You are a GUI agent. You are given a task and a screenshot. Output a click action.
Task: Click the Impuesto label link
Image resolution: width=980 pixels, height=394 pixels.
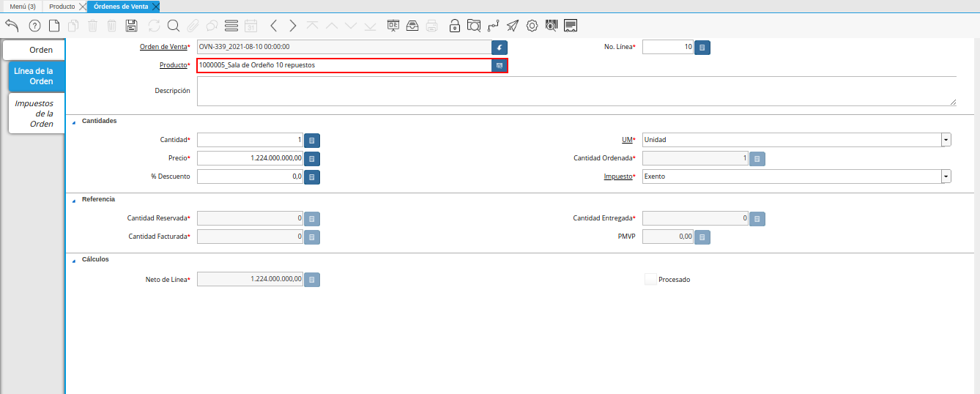click(x=617, y=176)
